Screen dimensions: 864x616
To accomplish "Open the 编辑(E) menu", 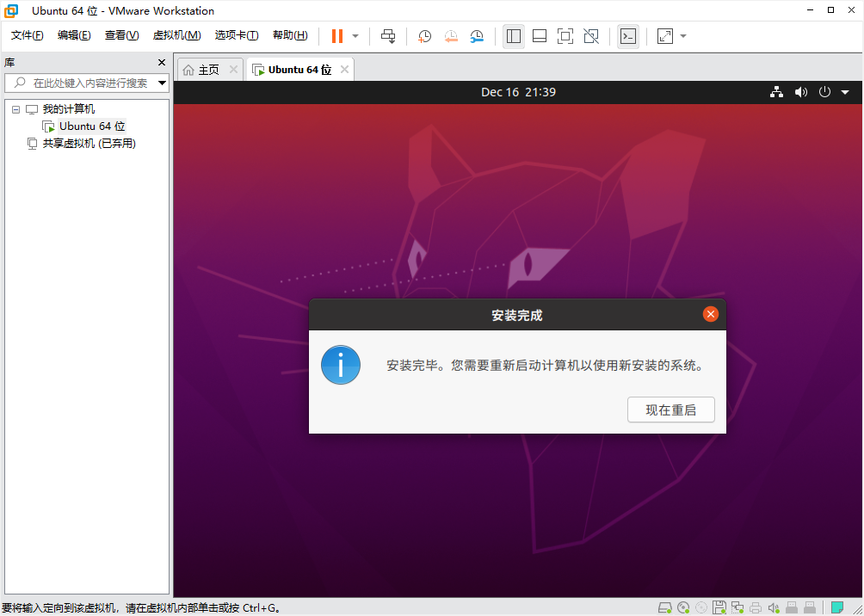I will click(74, 35).
